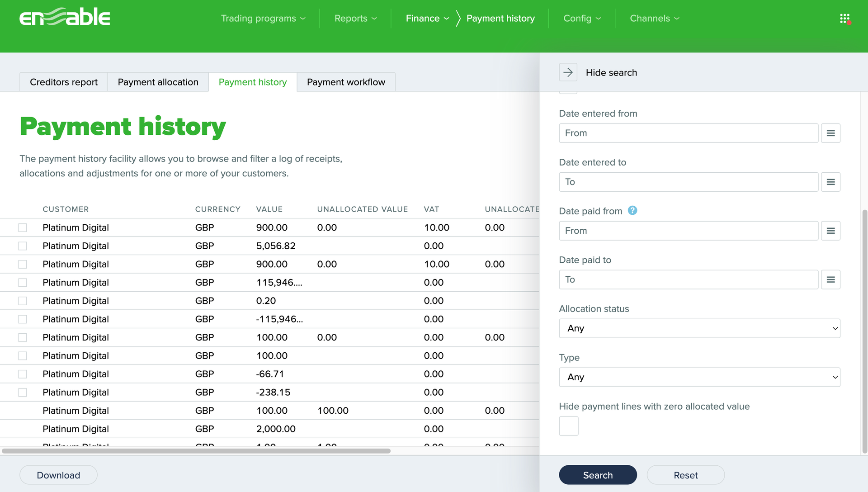This screenshot has height=492, width=868.
Task: Open Date paid from calendar picker icon
Action: click(x=830, y=231)
